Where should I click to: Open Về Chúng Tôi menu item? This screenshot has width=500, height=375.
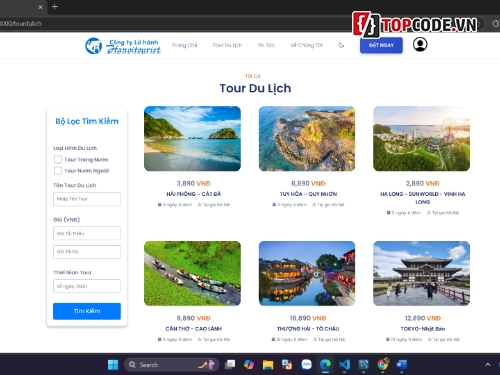pyautogui.click(x=306, y=45)
